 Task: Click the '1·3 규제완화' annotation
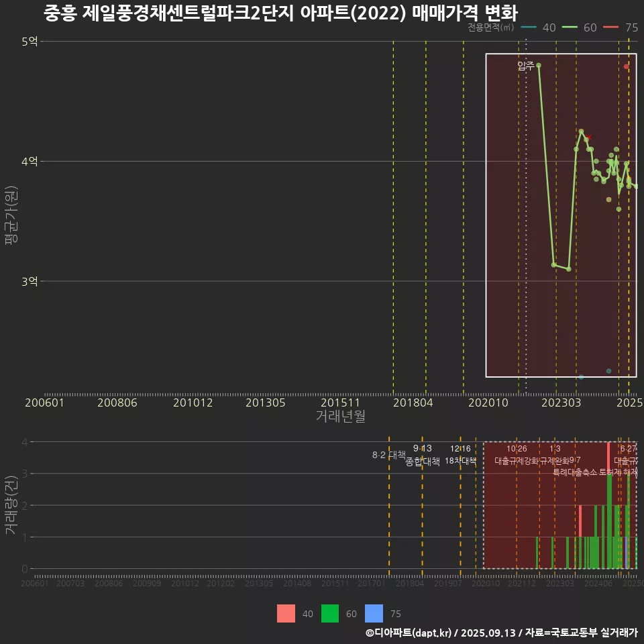[x=555, y=455]
